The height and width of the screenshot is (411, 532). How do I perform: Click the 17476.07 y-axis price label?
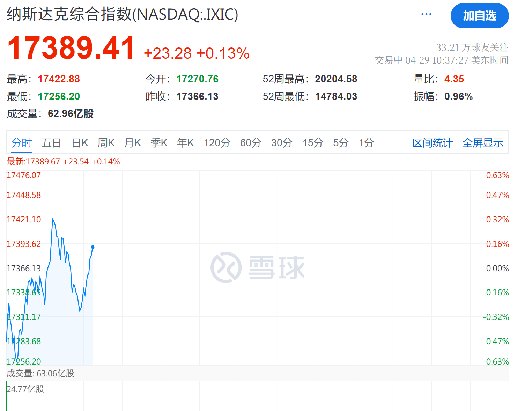[x=24, y=175]
